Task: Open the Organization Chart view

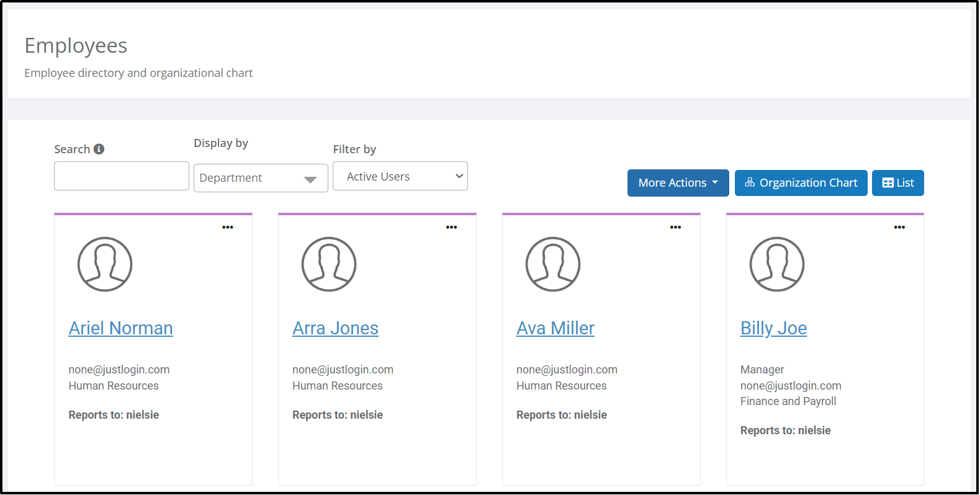Action: click(801, 183)
